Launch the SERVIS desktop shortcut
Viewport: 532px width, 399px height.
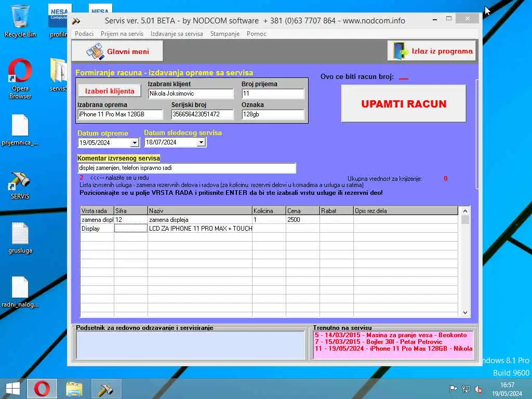click(x=20, y=185)
